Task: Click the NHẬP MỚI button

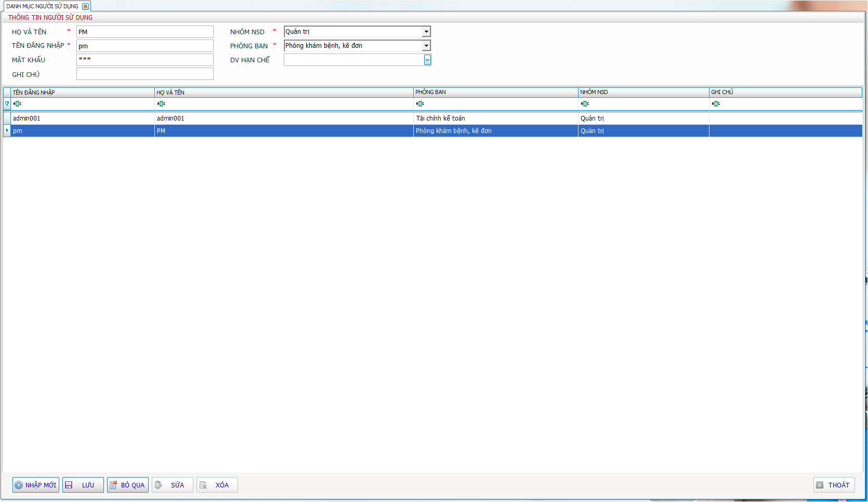Action: coord(36,485)
